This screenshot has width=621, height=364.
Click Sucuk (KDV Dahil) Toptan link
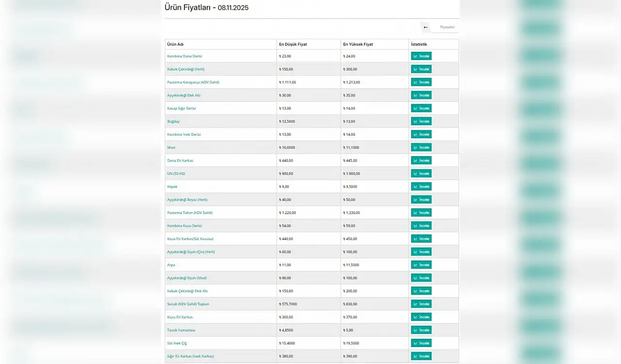[x=188, y=304]
